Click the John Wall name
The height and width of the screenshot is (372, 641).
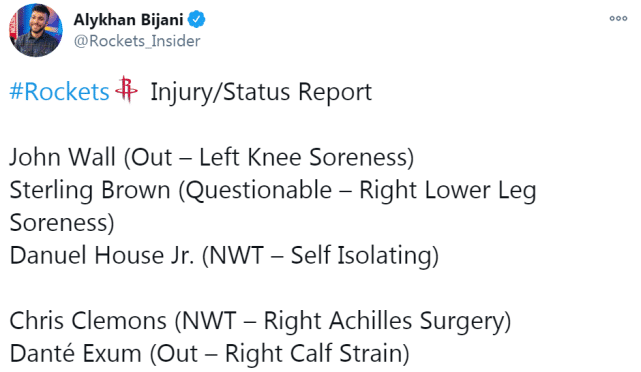coord(63,157)
